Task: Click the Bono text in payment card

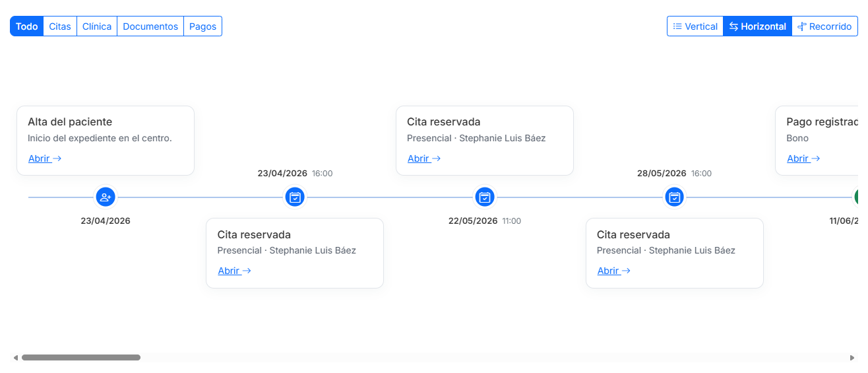Action: [797, 138]
